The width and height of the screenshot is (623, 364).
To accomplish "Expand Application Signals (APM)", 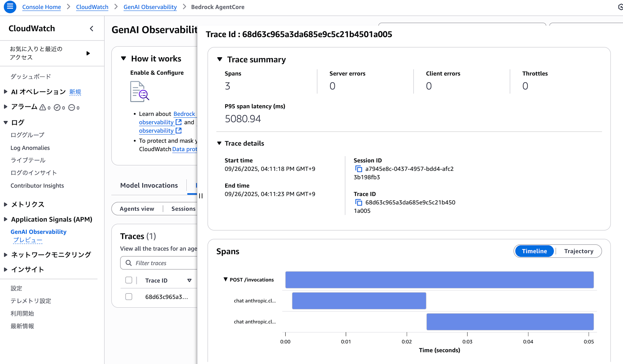I will click(x=6, y=219).
